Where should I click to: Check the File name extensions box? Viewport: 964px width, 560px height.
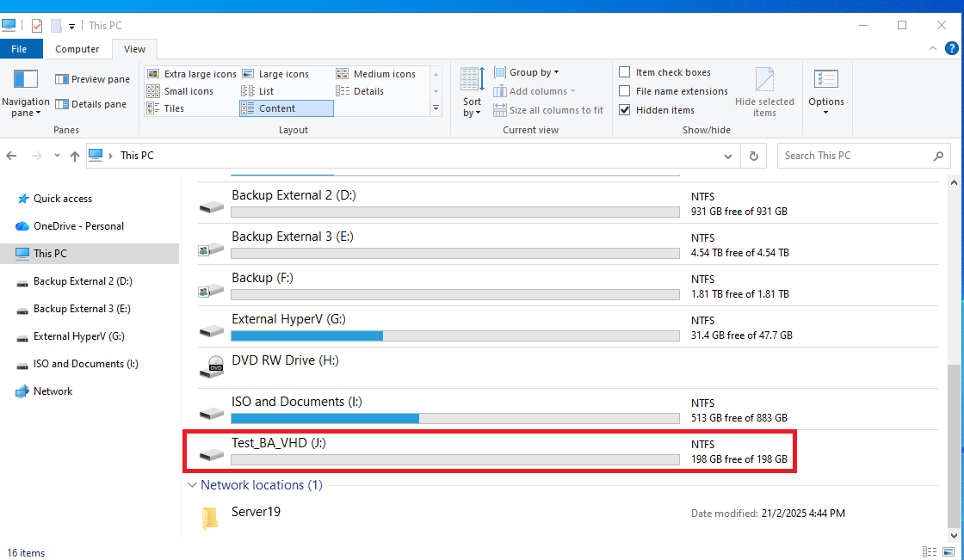pyautogui.click(x=625, y=91)
